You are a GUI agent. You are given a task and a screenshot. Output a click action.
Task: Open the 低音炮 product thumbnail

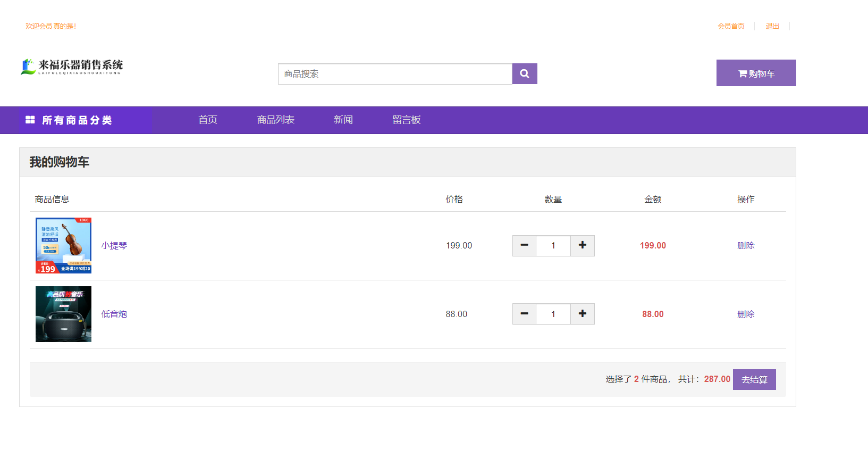[x=64, y=314]
